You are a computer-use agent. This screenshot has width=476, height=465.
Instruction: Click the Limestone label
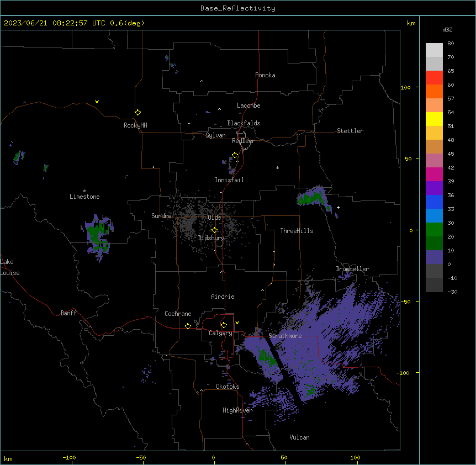coord(84,197)
